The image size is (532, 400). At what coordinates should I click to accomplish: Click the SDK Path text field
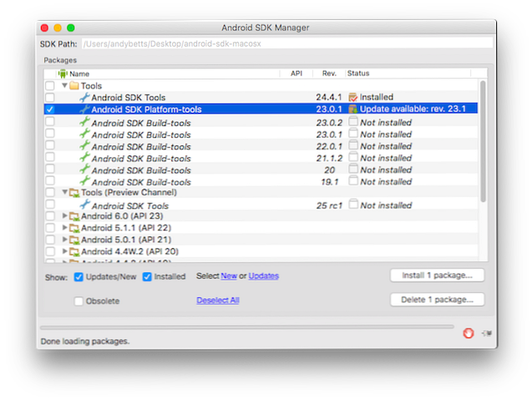[x=286, y=43]
